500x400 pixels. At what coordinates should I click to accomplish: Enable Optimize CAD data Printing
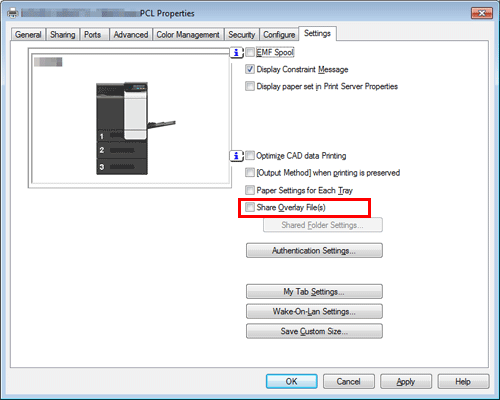(250, 156)
